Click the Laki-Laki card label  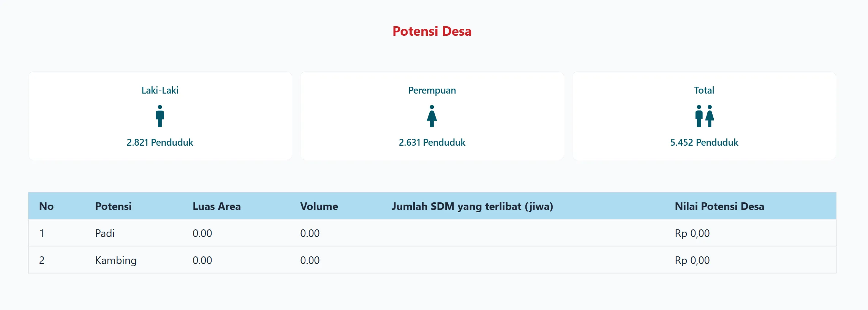pos(160,91)
